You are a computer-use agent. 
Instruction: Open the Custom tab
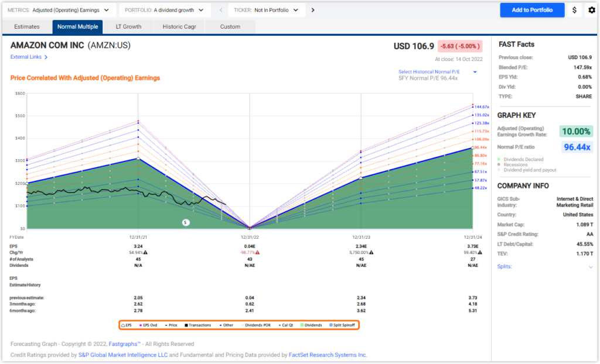coord(230,27)
